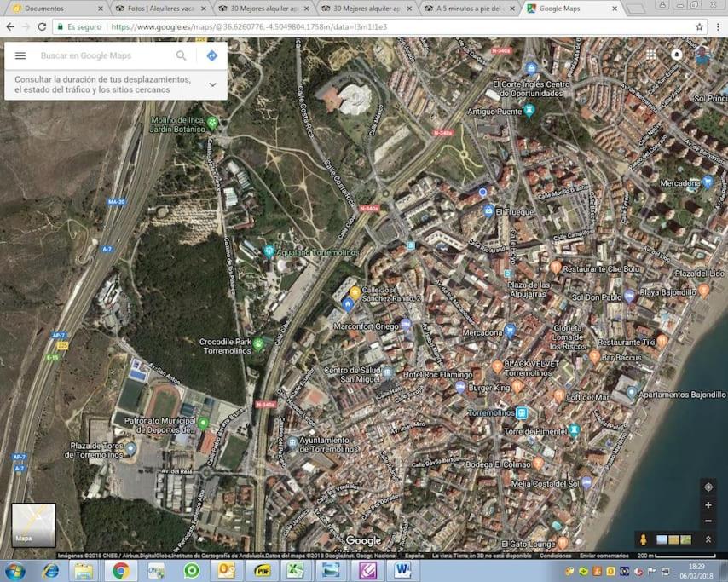Open the Google notifications bell icon
Viewport: 728px width, 582px height.
point(677,55)
